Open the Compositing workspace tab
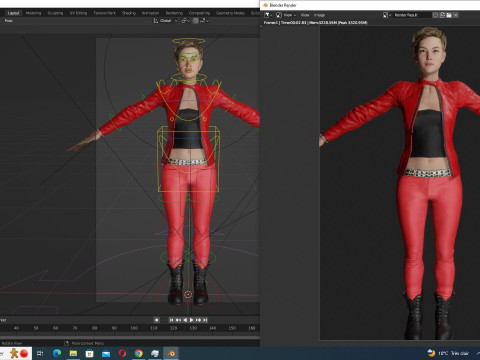480x360 pixels. 199,13
